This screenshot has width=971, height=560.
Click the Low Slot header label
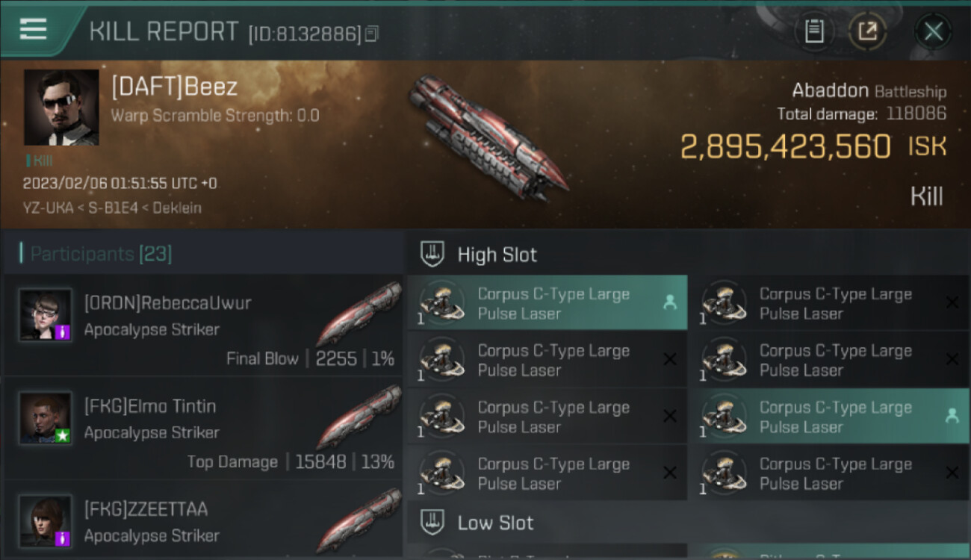tap(495, 523)
